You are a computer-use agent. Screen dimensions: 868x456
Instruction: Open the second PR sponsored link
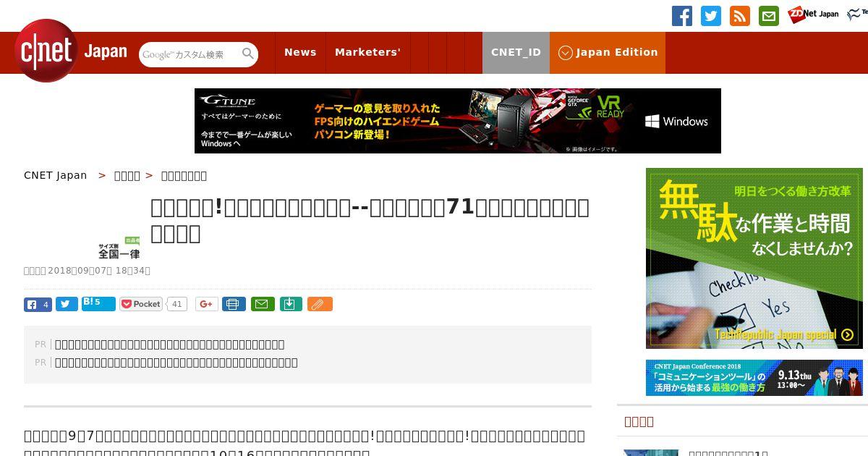(176, 363)
